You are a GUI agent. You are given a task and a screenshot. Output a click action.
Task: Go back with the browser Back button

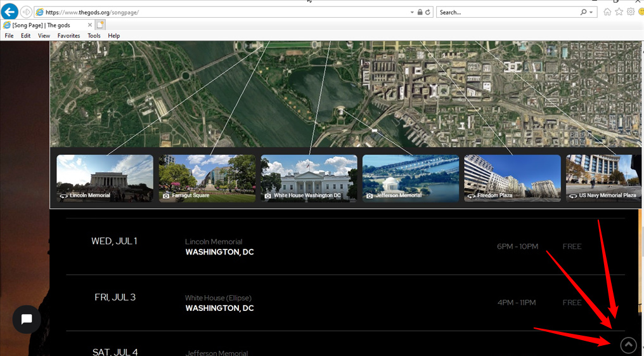10,11
